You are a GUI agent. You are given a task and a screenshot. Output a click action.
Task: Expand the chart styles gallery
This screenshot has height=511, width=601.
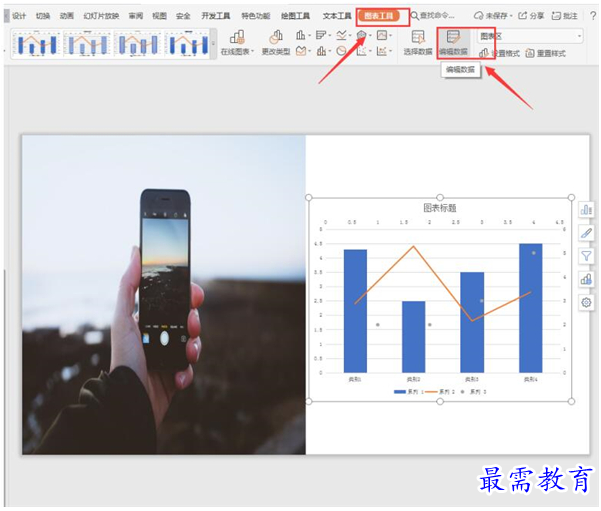[213, 44]
